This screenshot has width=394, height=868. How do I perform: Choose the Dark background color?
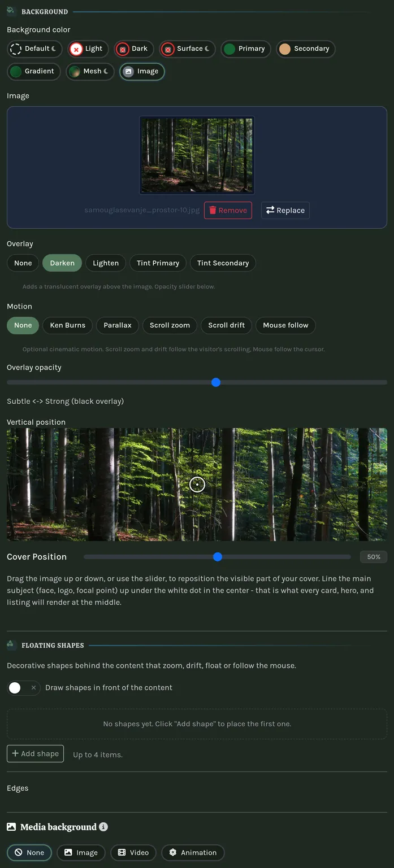click(133, 49)
